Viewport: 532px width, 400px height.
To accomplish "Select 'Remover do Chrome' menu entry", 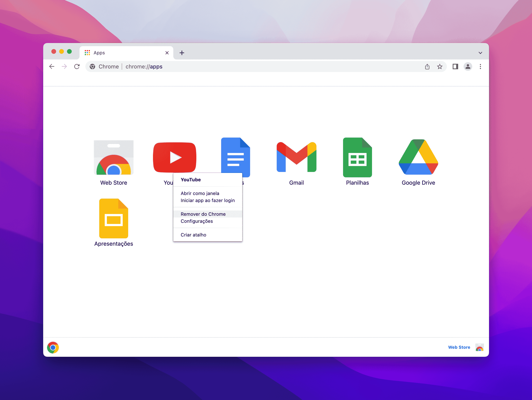I will click(208, 214).
